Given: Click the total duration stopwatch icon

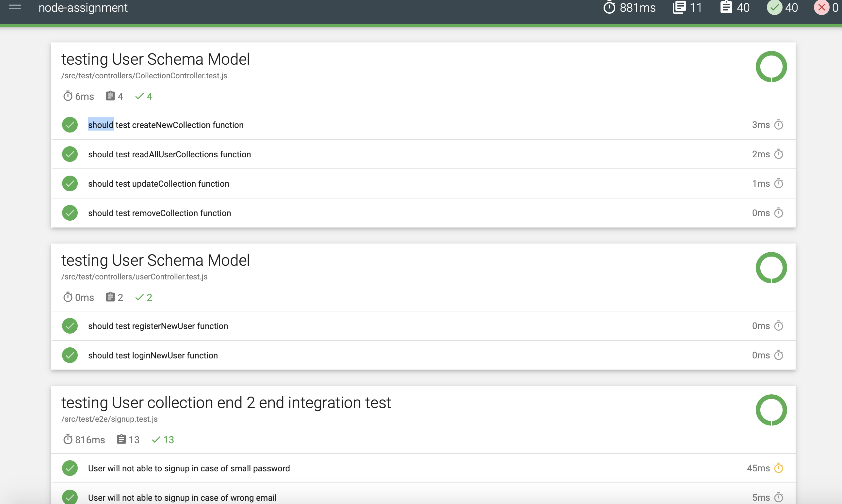Looking at the screenshot, I should tap(609, 7).
